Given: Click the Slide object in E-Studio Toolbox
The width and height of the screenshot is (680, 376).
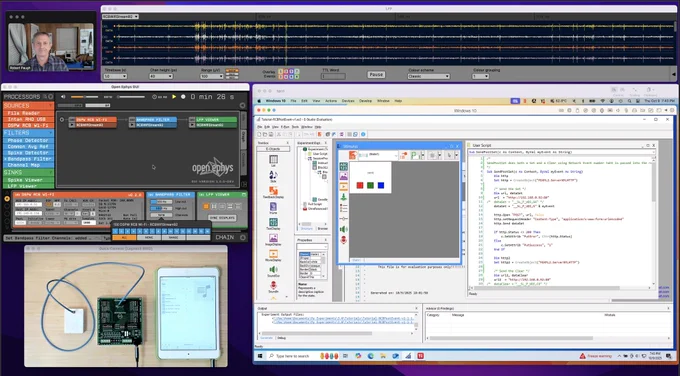Looking at the screenshot, I should (273, 176).
